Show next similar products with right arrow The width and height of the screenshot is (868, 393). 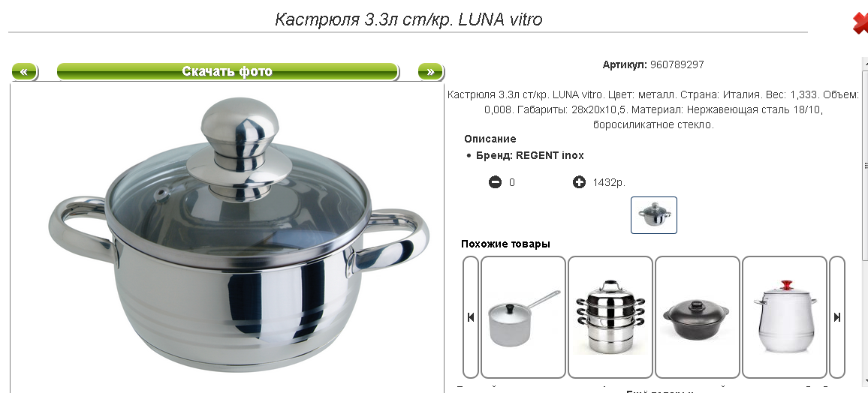click(x=837, y=317)
